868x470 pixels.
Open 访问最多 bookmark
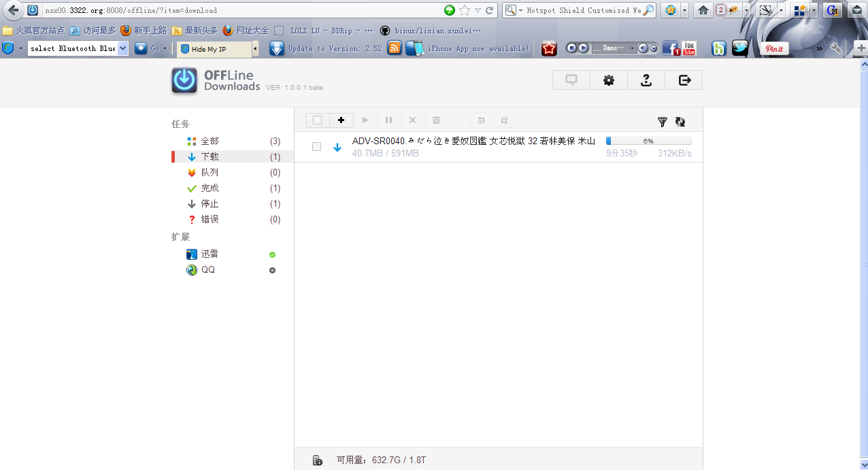[x=93, y=31]
